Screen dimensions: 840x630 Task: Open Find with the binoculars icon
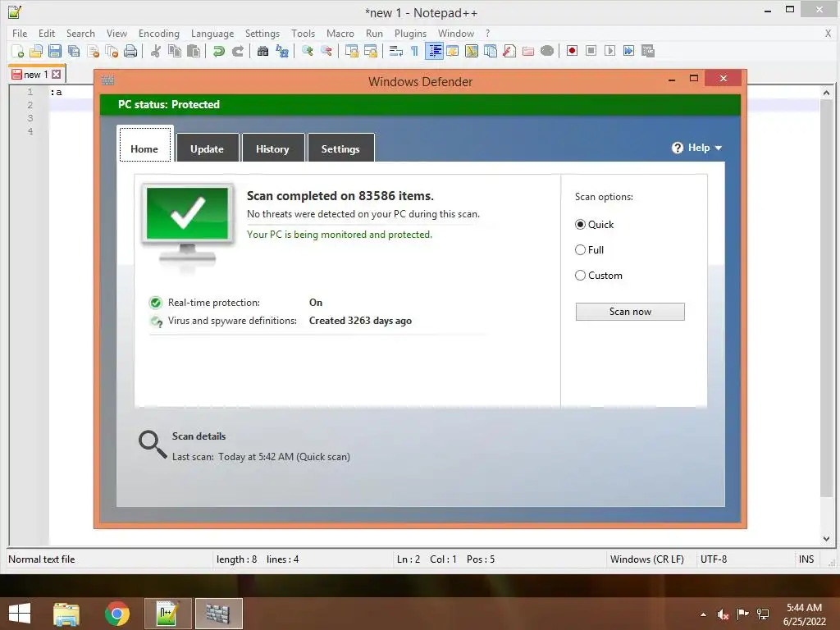pos(262,51)
